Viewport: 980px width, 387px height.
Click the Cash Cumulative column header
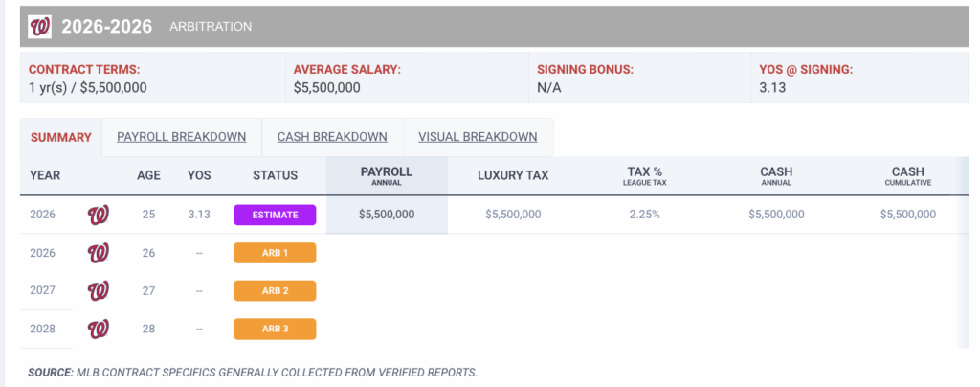pyautogui.click(x=908, y=175)
